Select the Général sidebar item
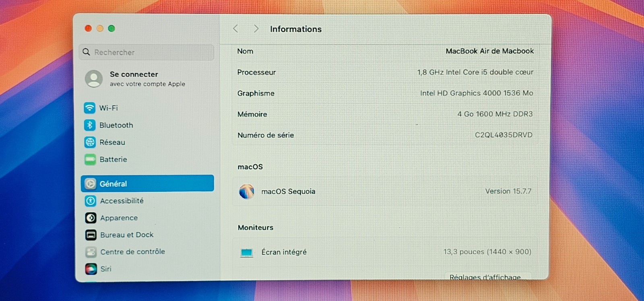Image resolution: width=644 pixels, height=301 pixels. pyautogui.click(x=147, y=183)
